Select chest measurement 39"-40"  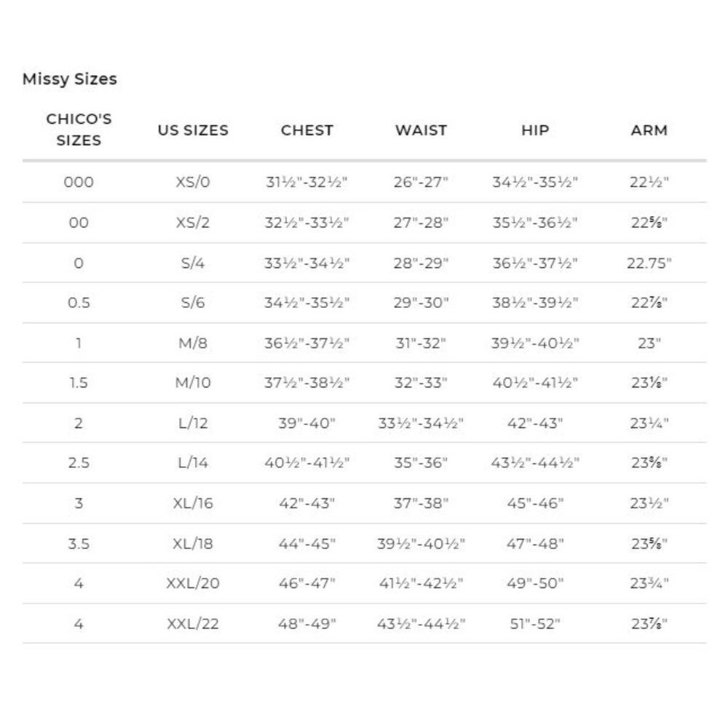coord(307,423)
